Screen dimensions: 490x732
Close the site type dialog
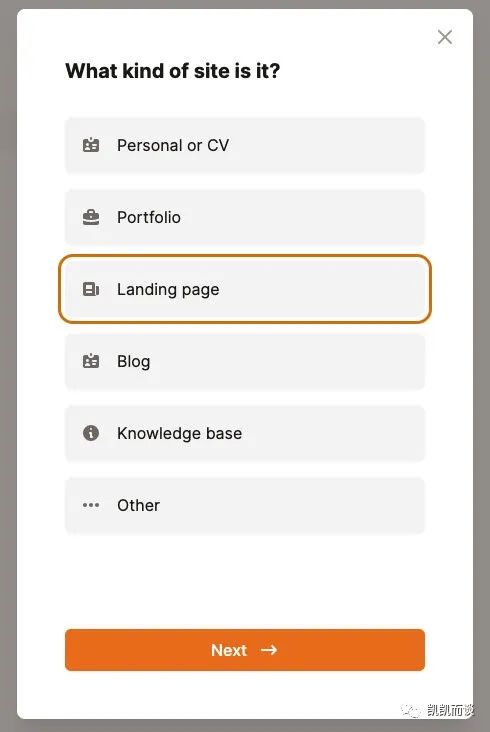tap(445, 37)
